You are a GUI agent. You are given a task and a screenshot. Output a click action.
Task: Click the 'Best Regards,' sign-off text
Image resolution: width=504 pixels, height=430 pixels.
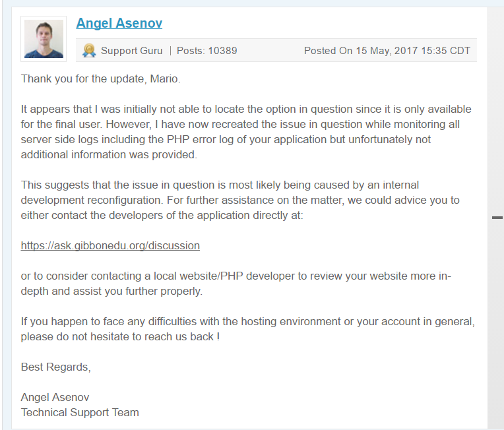point(56,367)
